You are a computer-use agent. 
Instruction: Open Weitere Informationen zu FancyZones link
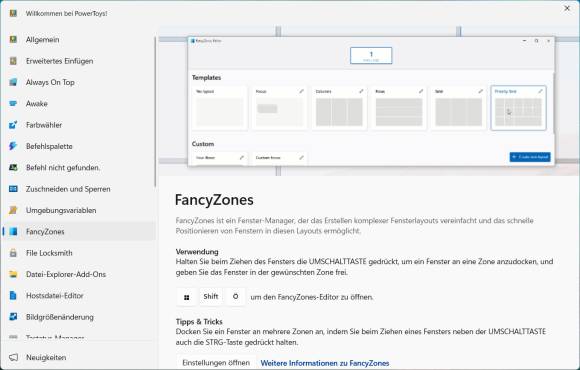325,363
